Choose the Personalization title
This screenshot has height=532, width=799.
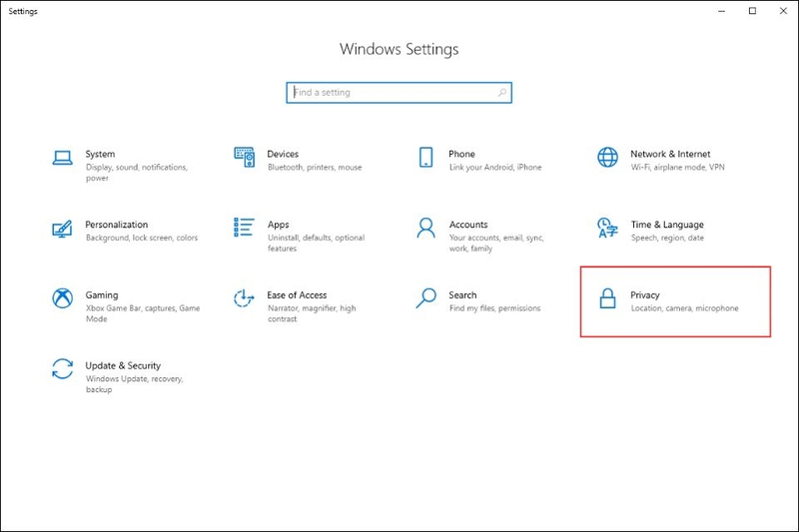click(117, 225)
